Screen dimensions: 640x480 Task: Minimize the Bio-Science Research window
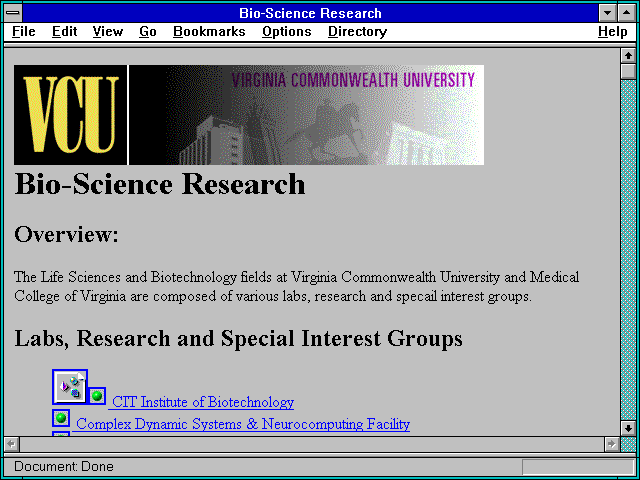click(x=607, y=13)
